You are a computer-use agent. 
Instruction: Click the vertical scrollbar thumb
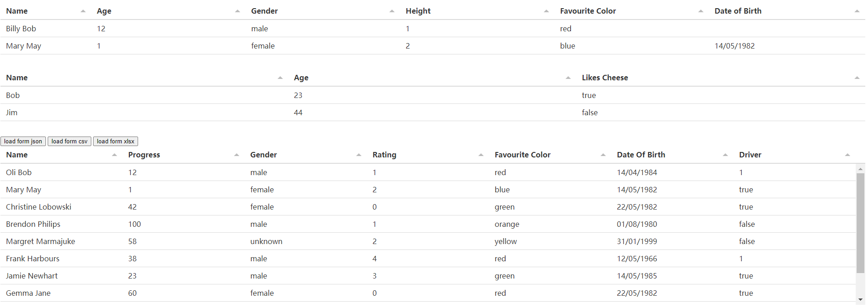point(860,222)
